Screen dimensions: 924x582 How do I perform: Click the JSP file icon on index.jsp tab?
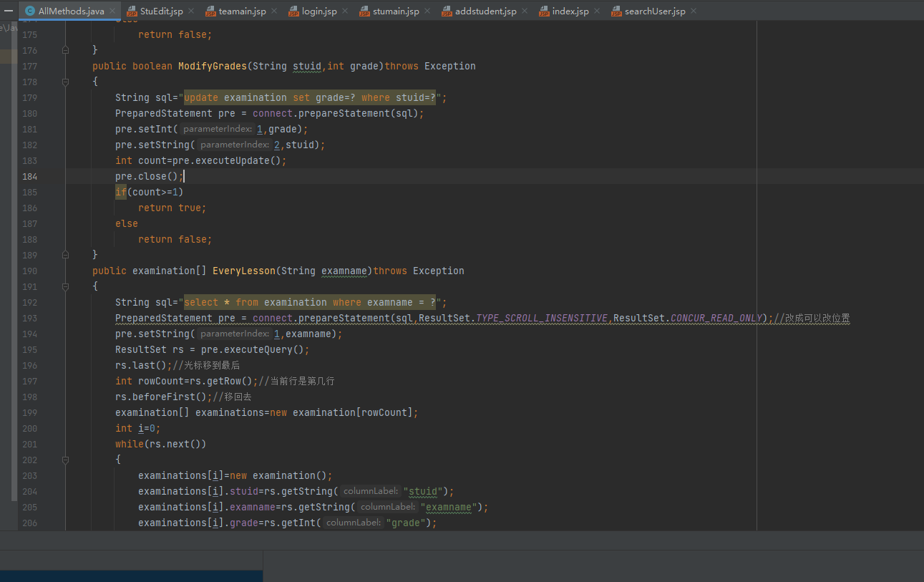click(x=544, y=11)
